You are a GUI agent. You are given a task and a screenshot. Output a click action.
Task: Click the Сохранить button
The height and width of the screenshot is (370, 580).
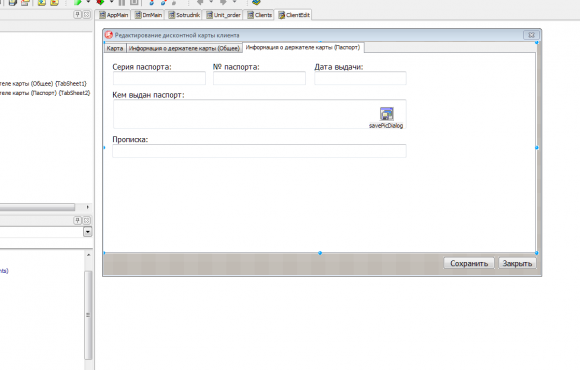pyautogui.click(x=469, y=263)
